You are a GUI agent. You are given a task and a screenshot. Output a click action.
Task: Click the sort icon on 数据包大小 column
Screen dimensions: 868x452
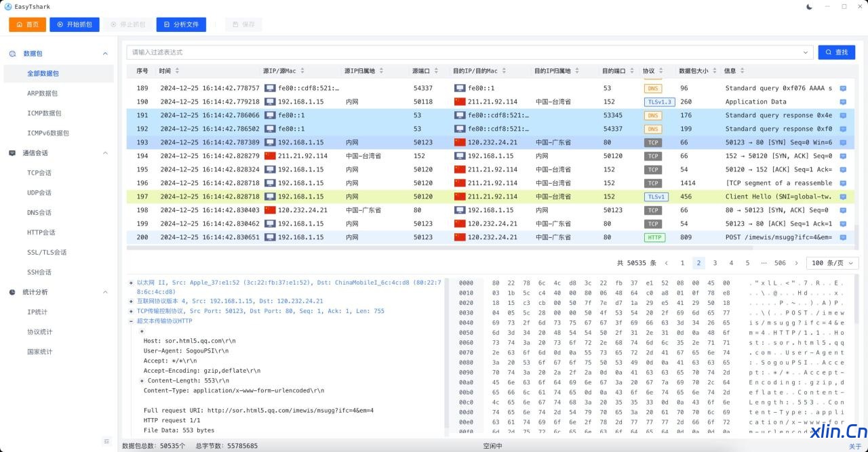pos(714,70)
